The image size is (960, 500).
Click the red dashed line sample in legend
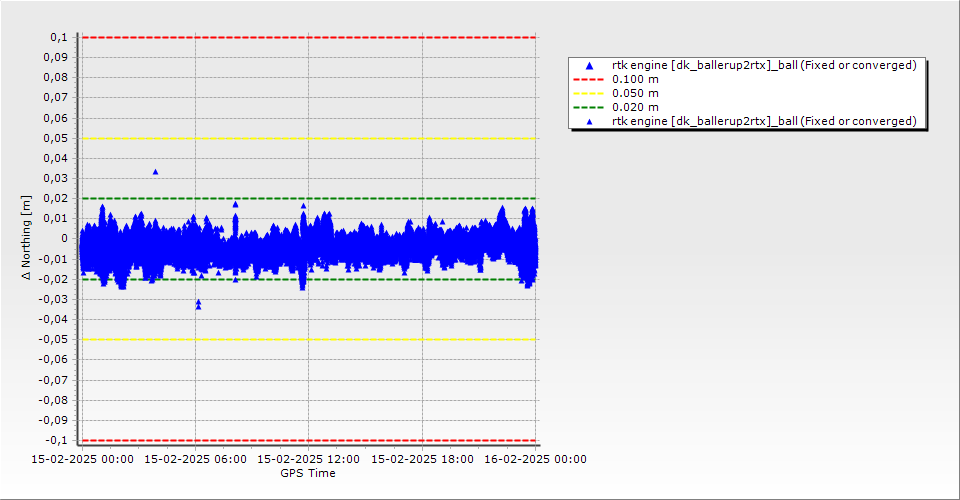coord(589,79)
